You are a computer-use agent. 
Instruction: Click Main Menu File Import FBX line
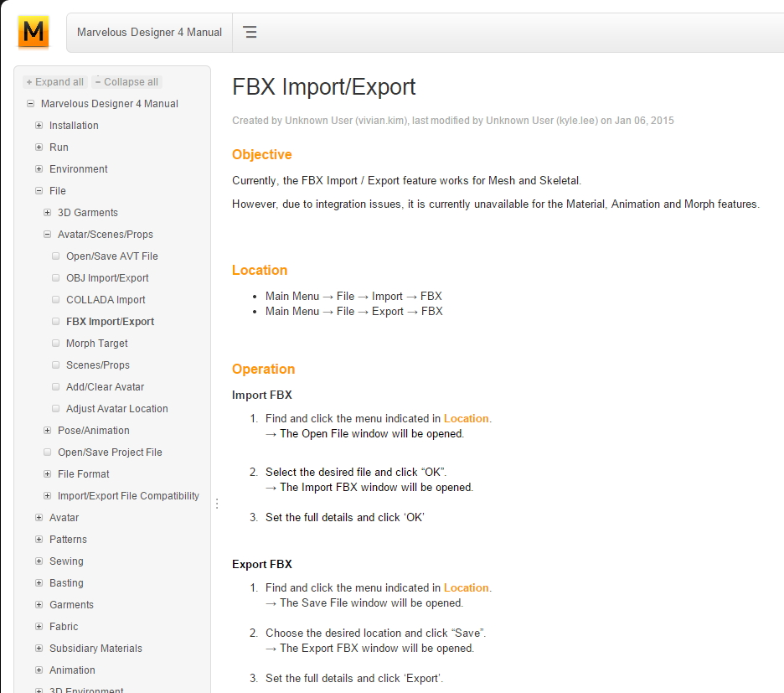pyautogui.click(x=353, y=296)
